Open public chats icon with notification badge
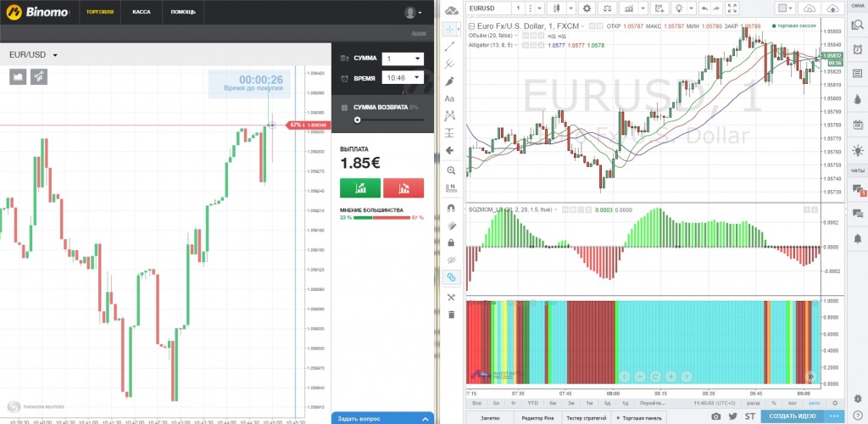Viewport: 868px width, 424px height. coord(858,189)
